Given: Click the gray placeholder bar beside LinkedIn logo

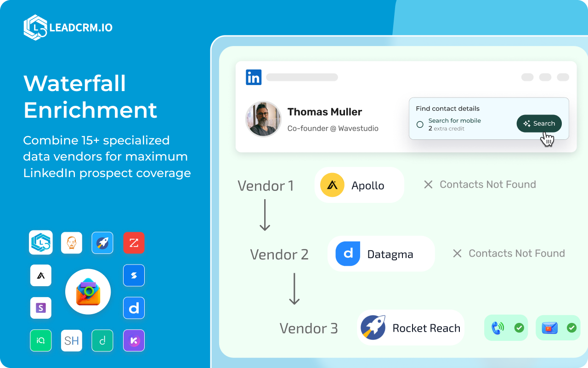Looking at the screenshot, I should click(x=302, y=77).
